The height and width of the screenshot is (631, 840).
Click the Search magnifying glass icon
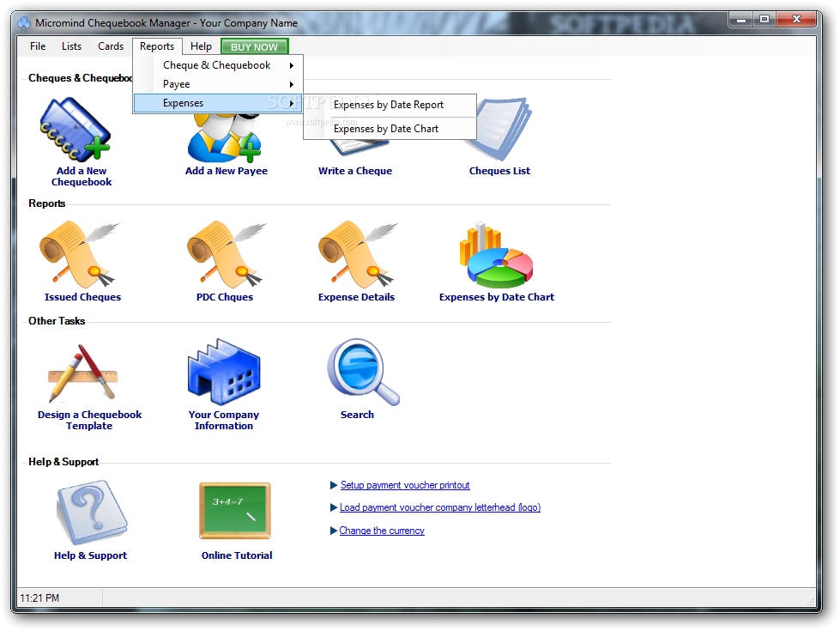click(x=363, y=372)
